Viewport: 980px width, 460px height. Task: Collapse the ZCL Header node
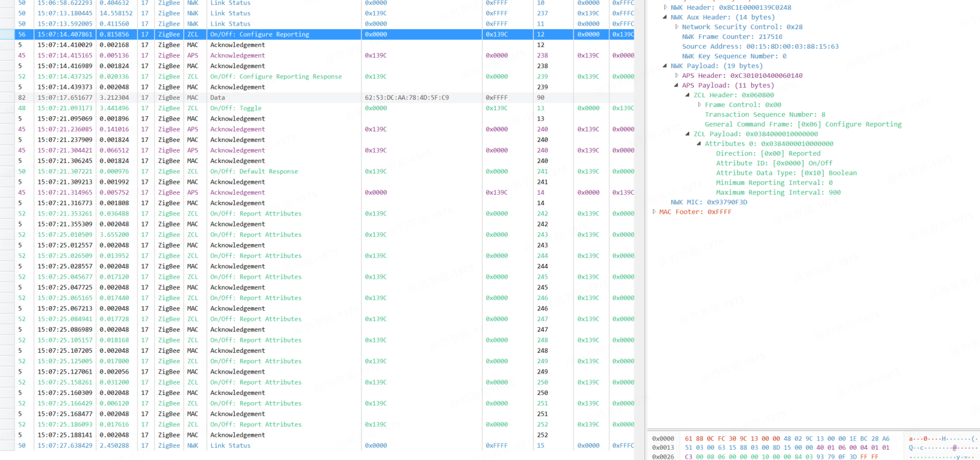[688, 96]
